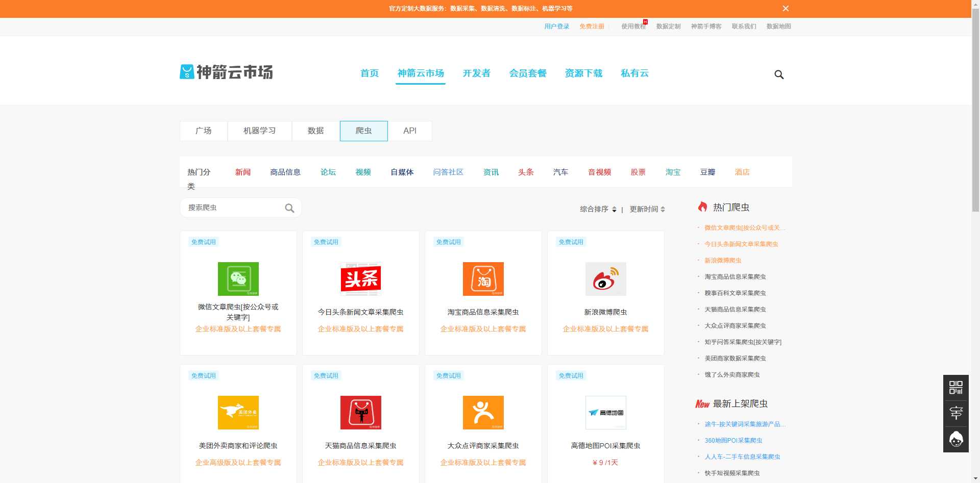Go to 首页 in main navigation
The height and width of the screenshot is (483, 980).
pos(370,73)
